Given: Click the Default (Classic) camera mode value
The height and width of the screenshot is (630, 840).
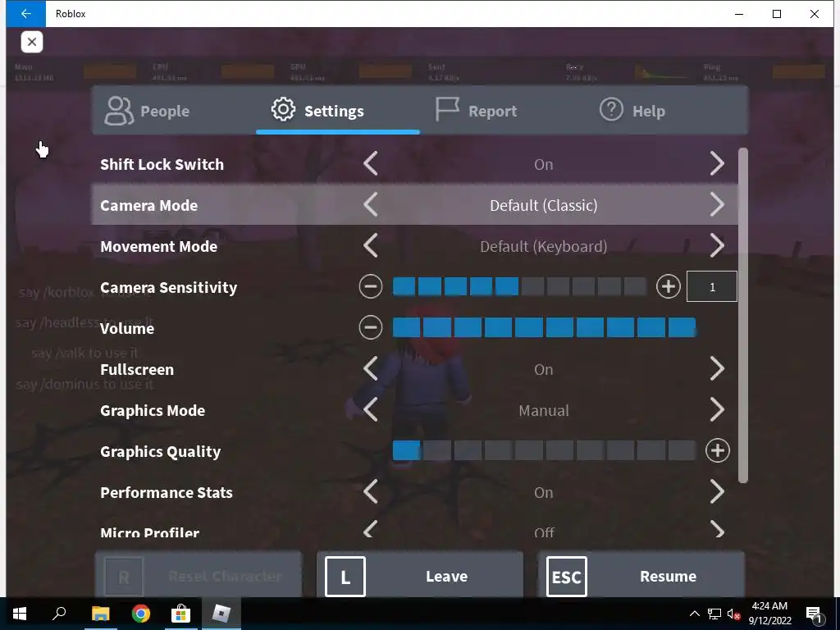Looking at the screenshot, I should [x=544, y=205].
